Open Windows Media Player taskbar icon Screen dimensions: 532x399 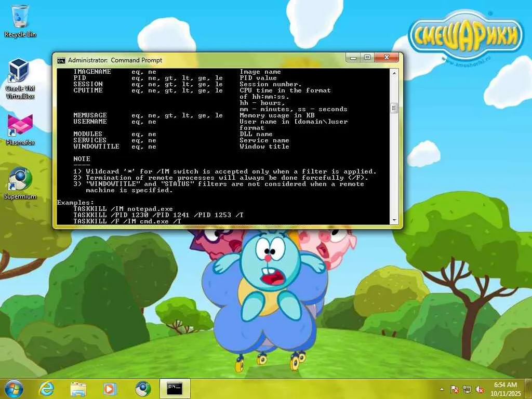click(x=110, y=389)
